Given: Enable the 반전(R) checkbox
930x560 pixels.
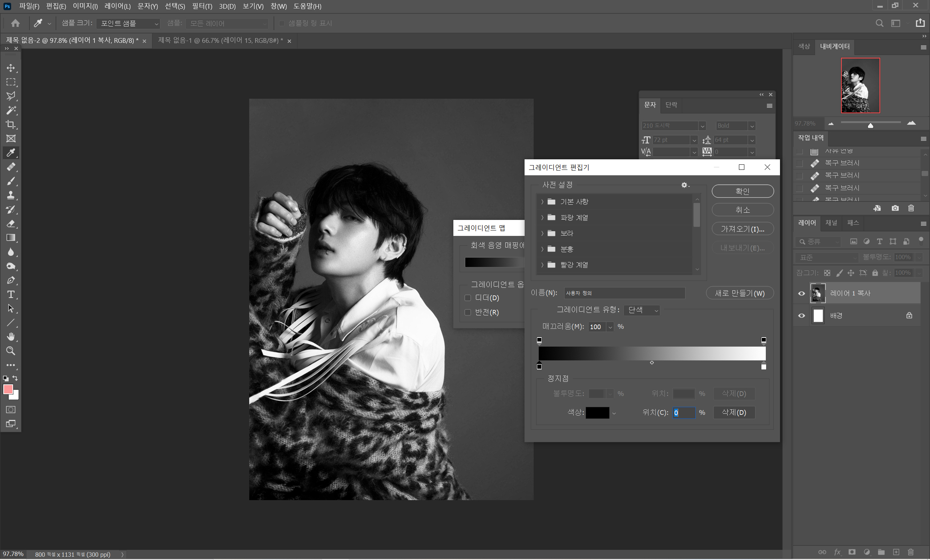Looking at the screenshot, I should point(468,312).
